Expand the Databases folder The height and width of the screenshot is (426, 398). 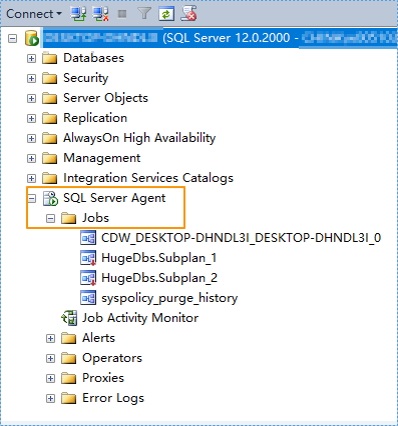(31, 58)
